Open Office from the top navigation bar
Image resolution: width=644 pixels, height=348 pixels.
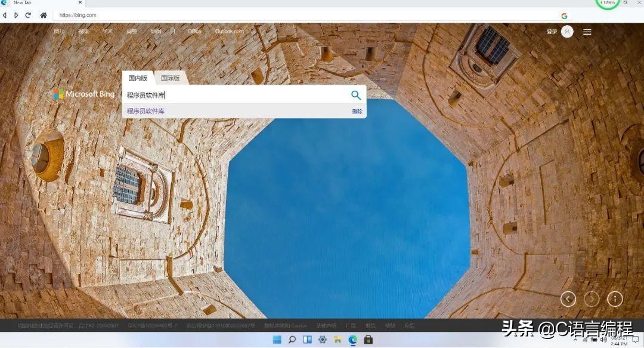(x=194, y=30)
